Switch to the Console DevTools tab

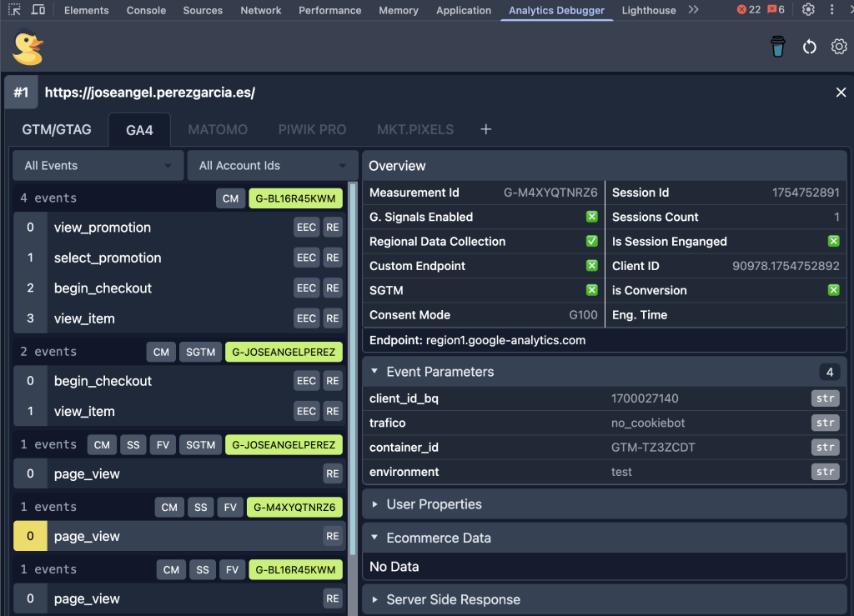pyautogui.click(x=146, y=10)
